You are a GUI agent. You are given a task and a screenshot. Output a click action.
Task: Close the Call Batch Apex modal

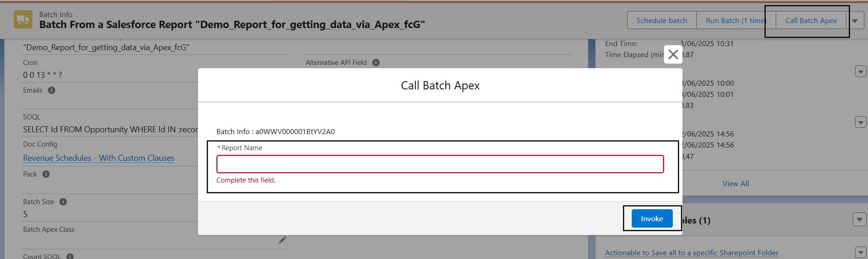tap(673, 54)
